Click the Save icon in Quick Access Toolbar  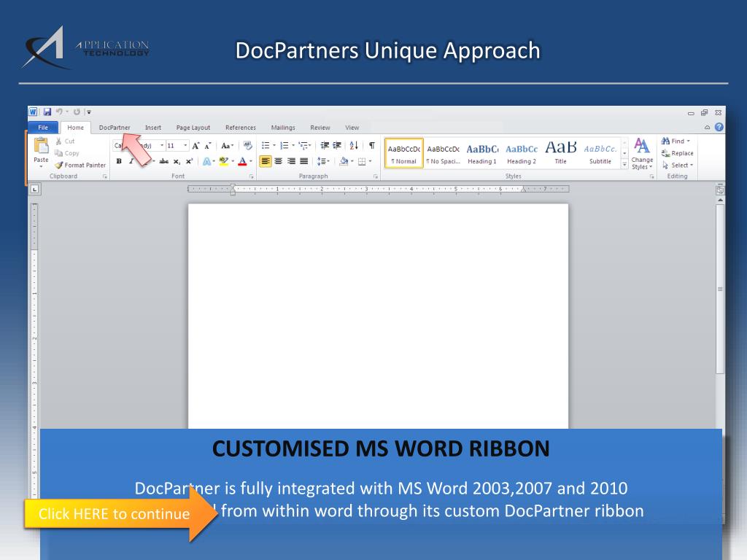tap(47, 112)
